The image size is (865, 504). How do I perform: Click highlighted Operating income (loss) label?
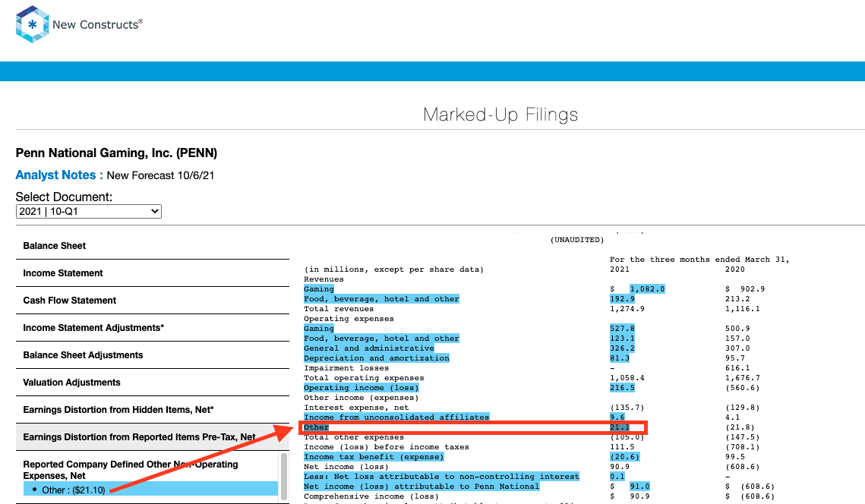click(x=361, y=388)
